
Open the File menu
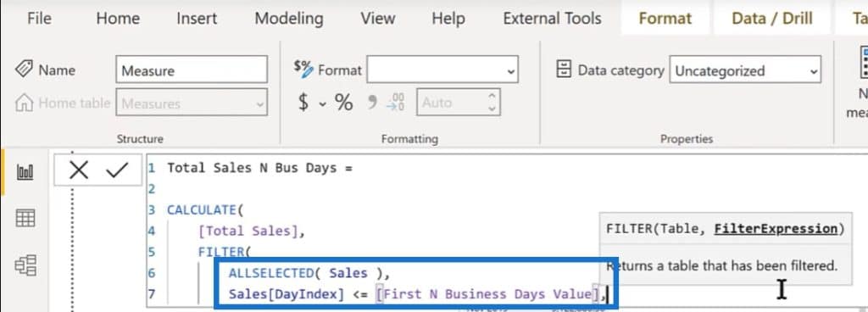click(x=39, y=19)
